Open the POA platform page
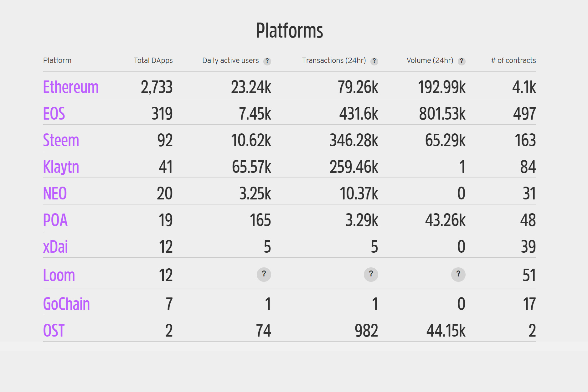 [x=55, y=220]
